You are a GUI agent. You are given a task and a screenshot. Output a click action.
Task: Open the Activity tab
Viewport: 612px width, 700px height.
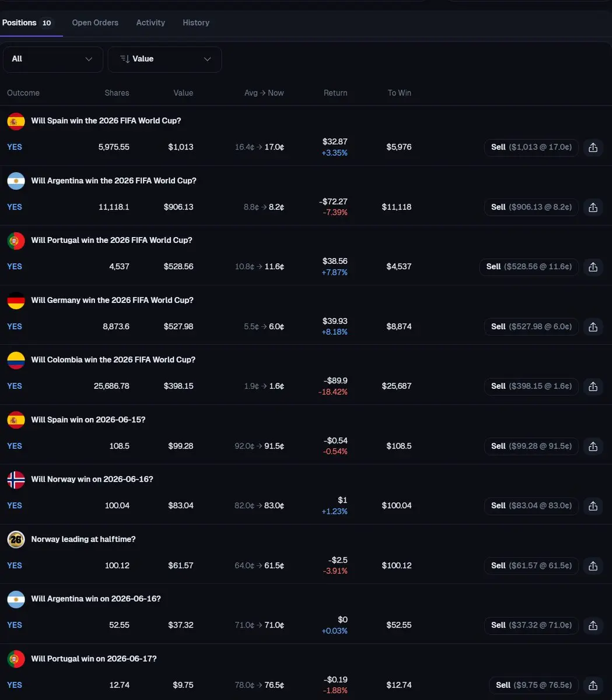(x=151, y=23)
